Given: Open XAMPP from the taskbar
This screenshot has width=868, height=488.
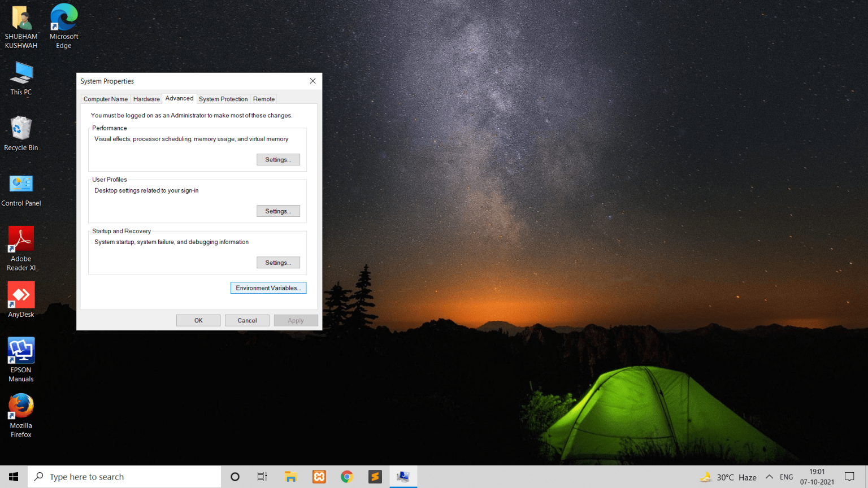Looking at the screenshot, I should pyautogui.click(x=319, y=477).
